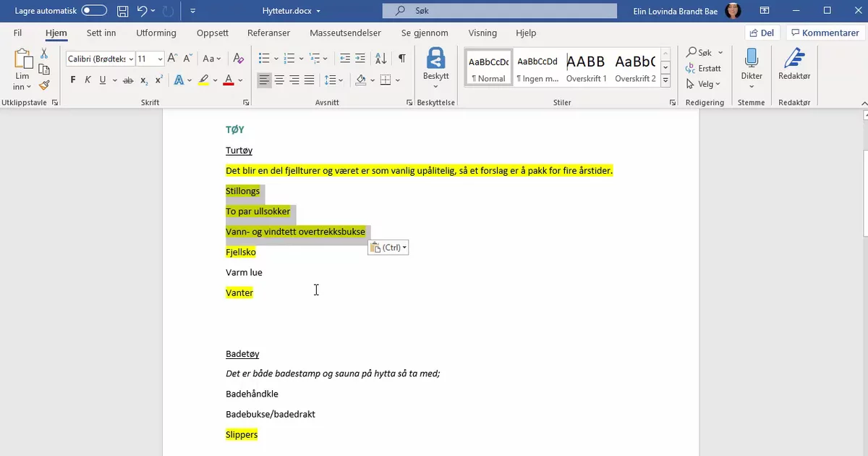Toggle bold (F) formatting

click(73, 80)
